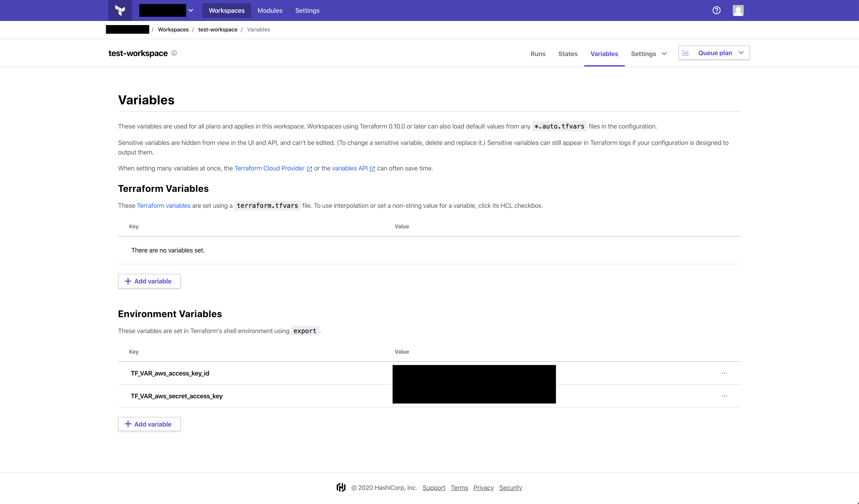Screen dimensions: 859x504
Task: Click the Queue plan list icon
Action: click(686, 53)
